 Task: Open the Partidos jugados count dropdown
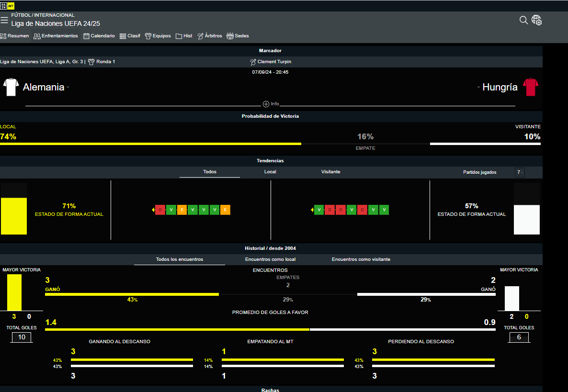tap(520, 172)
